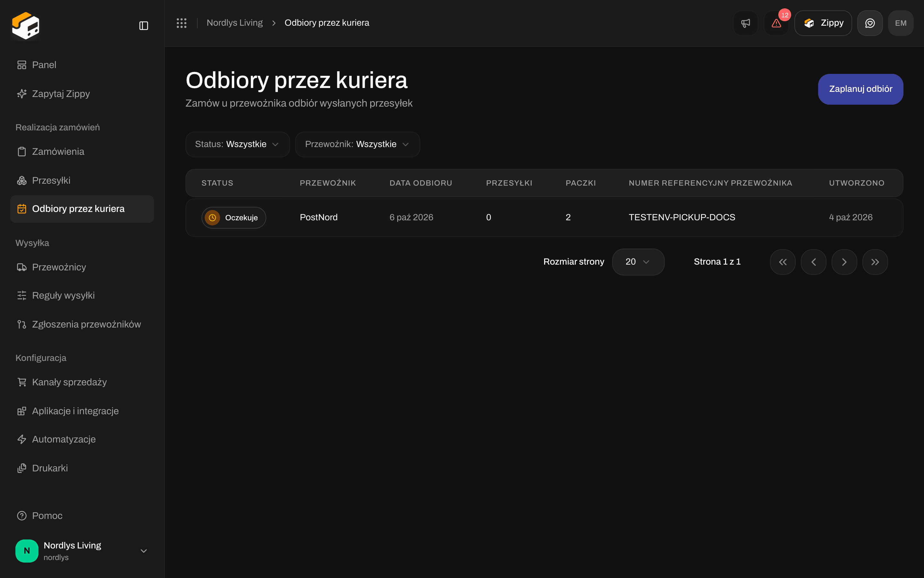Click Zaplanuj odbiór button

click(x=860, y=89)
